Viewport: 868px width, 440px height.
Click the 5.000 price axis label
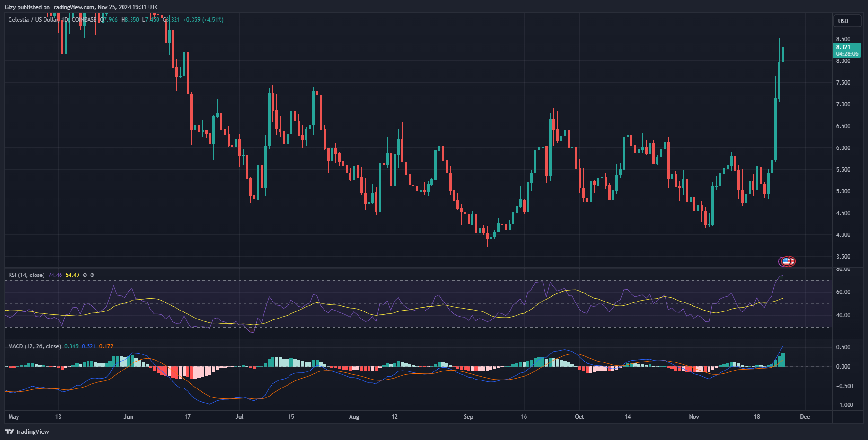pyautogui.click(x=843, y=191)
